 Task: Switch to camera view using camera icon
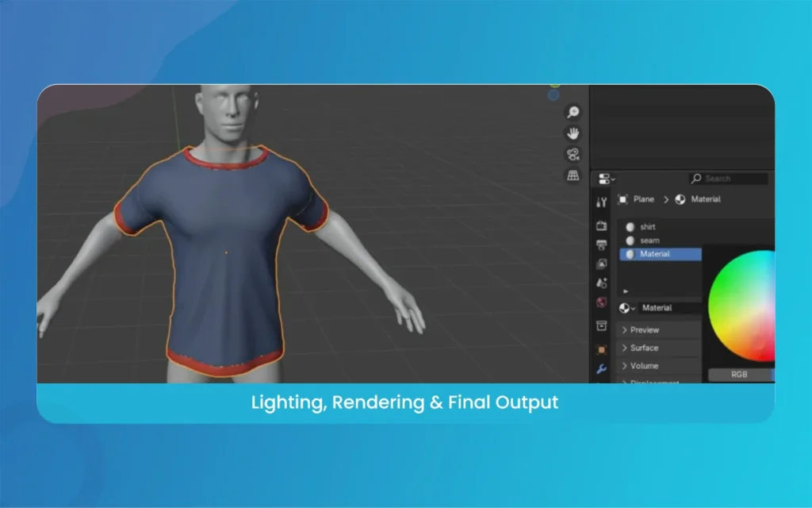pyautogui.click(x=573, y=154)
